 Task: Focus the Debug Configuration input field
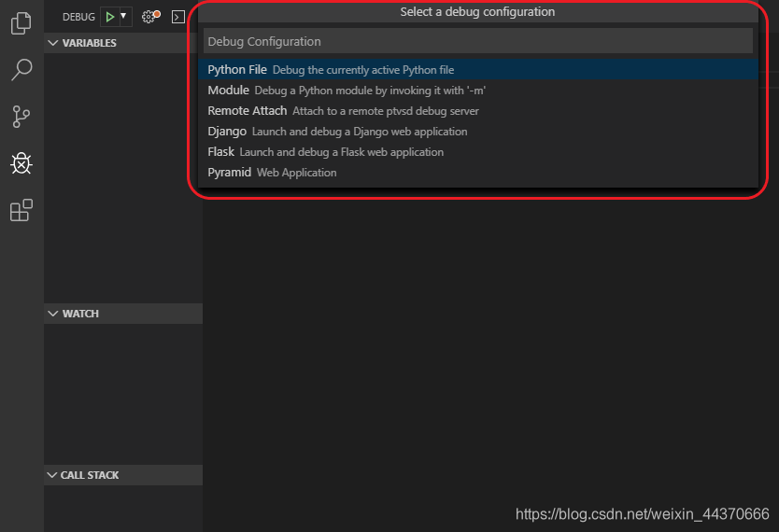pos(478,41)
